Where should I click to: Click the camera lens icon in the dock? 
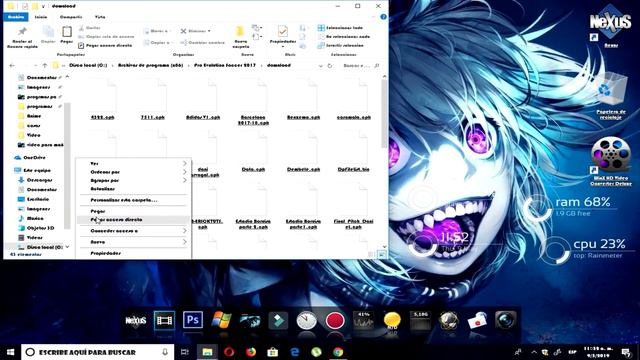505,320
